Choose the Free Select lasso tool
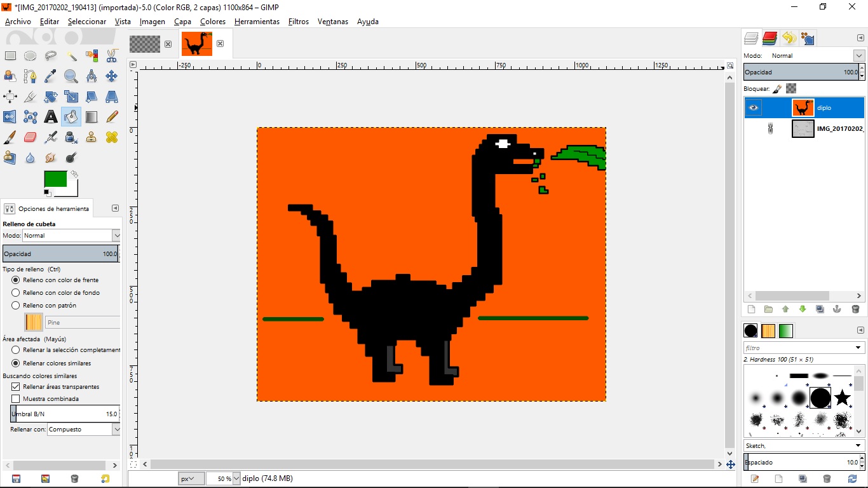The width and height of the screenshot is (868, 488). click(51, 56)
